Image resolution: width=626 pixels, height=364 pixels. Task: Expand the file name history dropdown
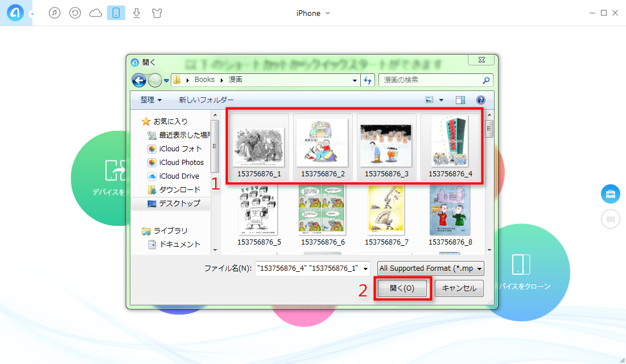[x=365, y=268]
